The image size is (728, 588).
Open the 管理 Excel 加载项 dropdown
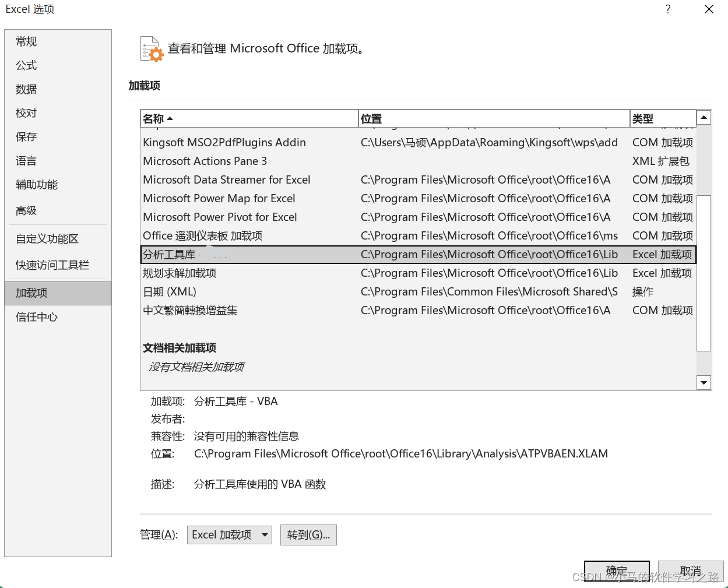(230, 535)
